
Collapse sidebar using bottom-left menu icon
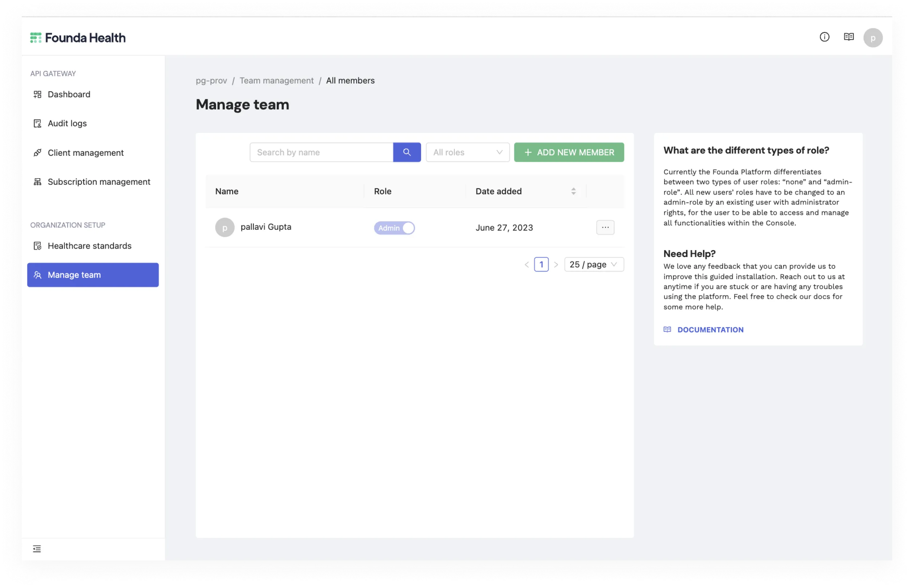coord(37,549)
